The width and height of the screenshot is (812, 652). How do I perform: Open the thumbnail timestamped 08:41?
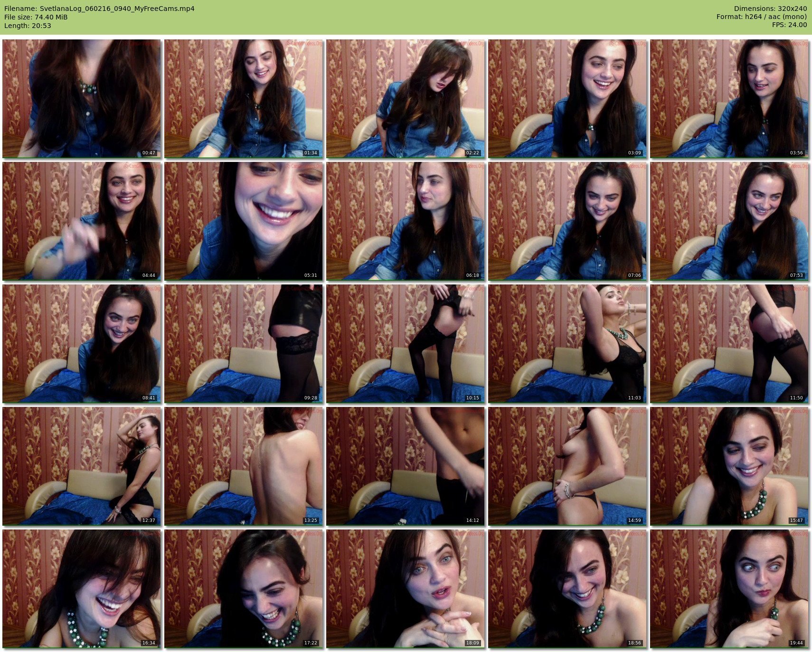pos(82,343)
